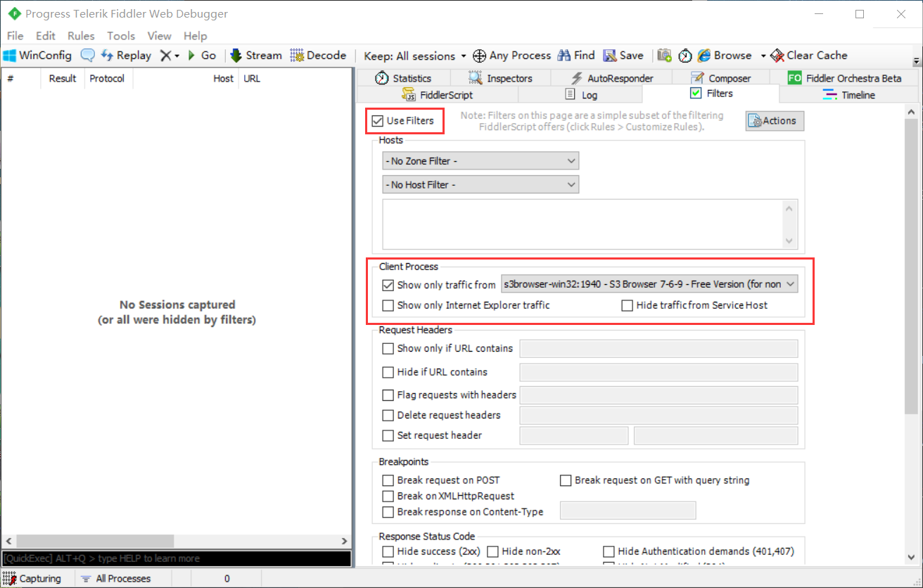Image resolution: width=923 pixels, height=588 pixels.
Task: Enable Break request on GET with query string
Action: [566, 480]
